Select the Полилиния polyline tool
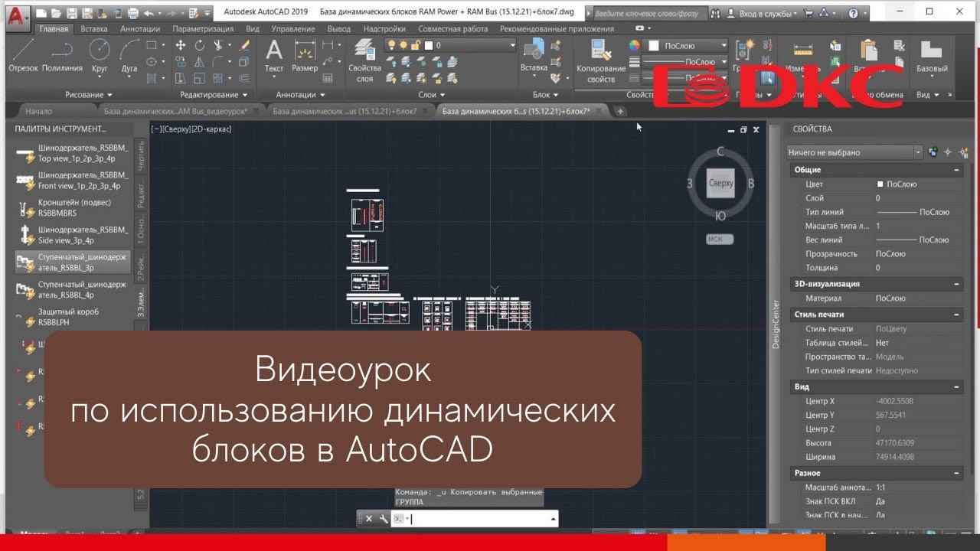 pos(62,57)
